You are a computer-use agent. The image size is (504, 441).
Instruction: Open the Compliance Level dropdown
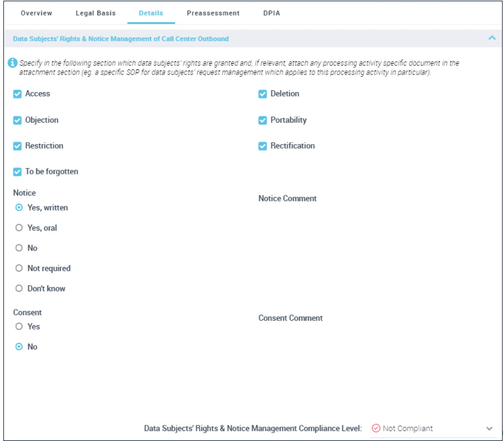click(x=489, y=428)
